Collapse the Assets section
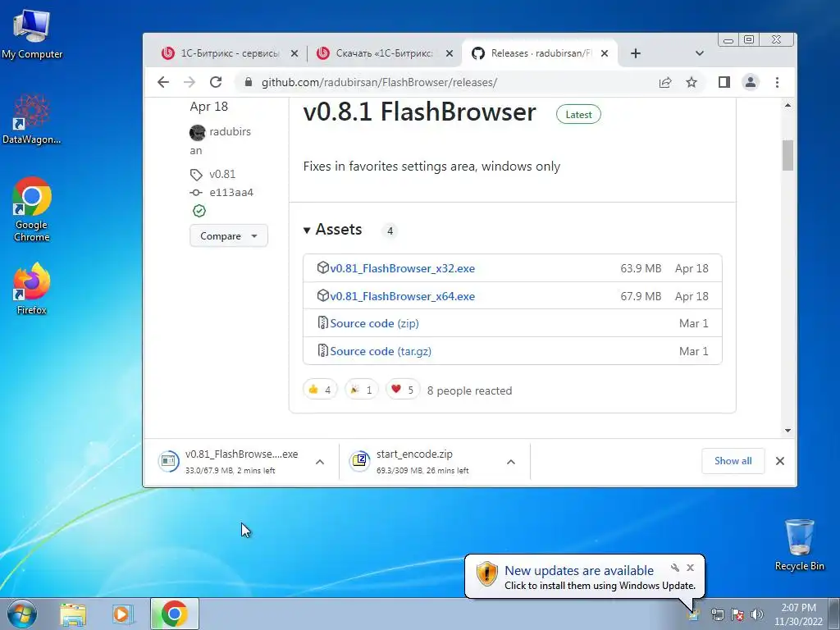This screenshot has width=840, height=630. coord(333,230)
